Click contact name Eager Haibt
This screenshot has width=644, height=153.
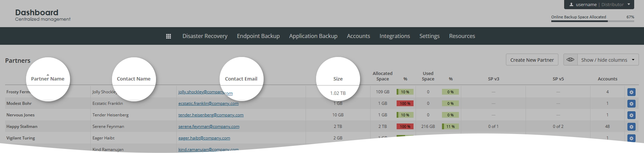pyautogui.click(x=103, y=138)
